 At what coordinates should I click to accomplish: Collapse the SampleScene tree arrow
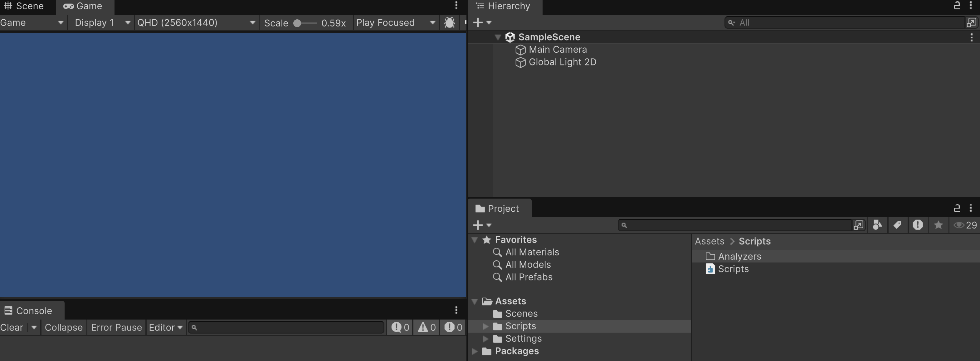click(498, 37)
